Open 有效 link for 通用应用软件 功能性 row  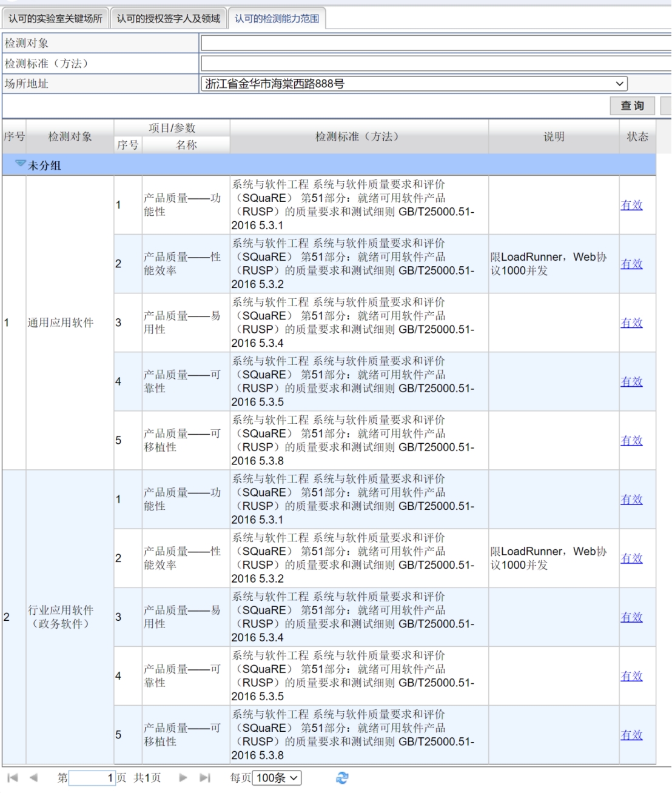(631, 205)
